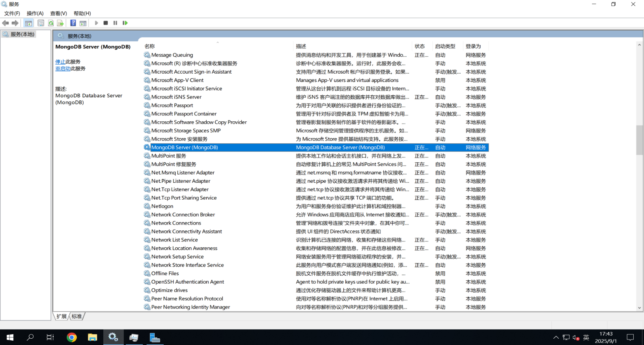
Task: Click gear icon of Optimize drives service
Action: [x=147, y=290]
